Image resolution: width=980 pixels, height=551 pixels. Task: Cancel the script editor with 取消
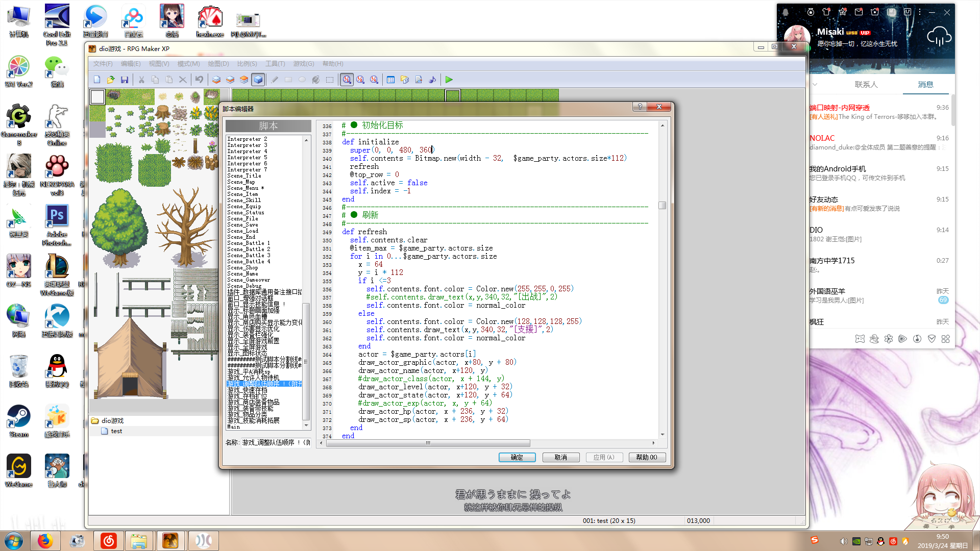tap(561, 458)
